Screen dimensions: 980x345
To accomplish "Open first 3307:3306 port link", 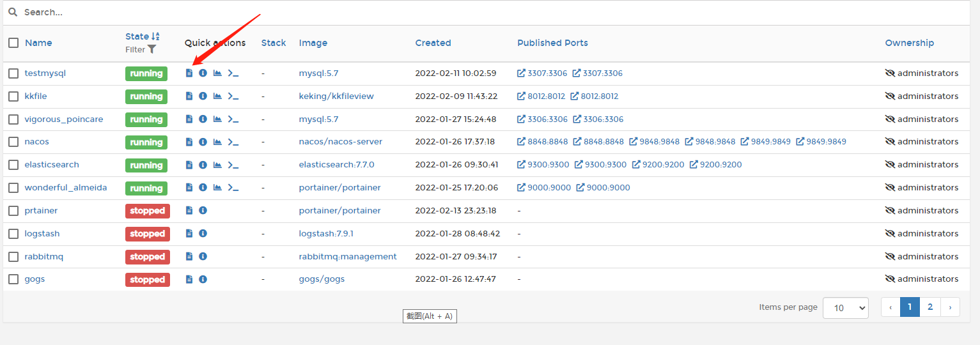I will 542,73.
